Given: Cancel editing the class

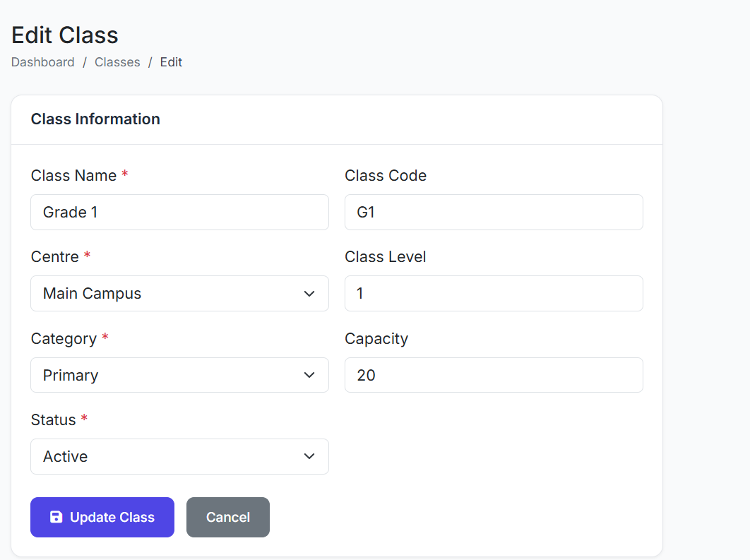Looking at the screenshot, I should 227,518.
